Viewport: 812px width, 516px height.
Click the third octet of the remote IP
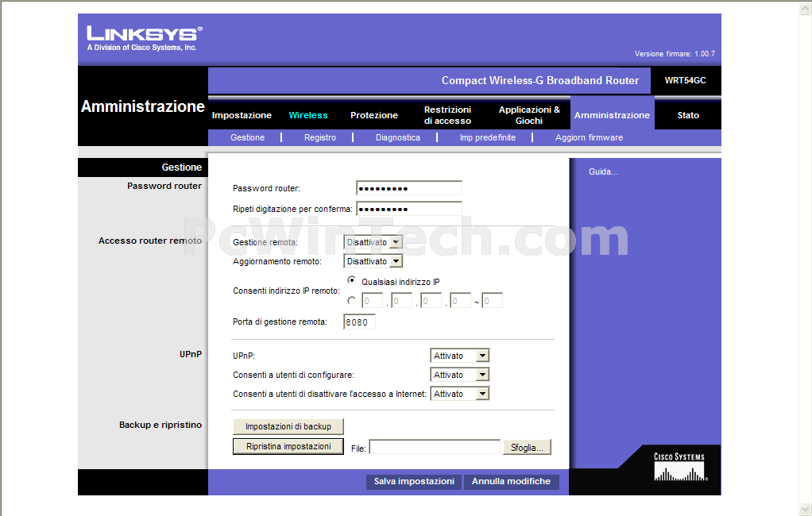[431, 301]
